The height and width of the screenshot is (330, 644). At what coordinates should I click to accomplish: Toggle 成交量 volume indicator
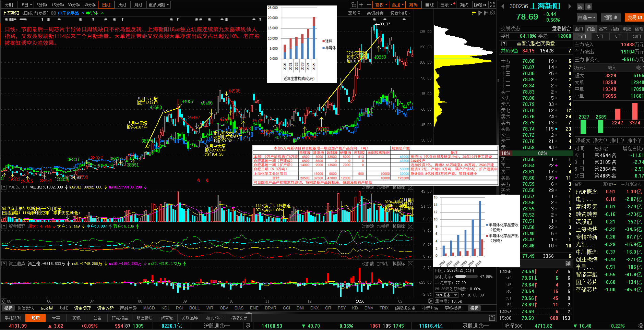point(47,308)
